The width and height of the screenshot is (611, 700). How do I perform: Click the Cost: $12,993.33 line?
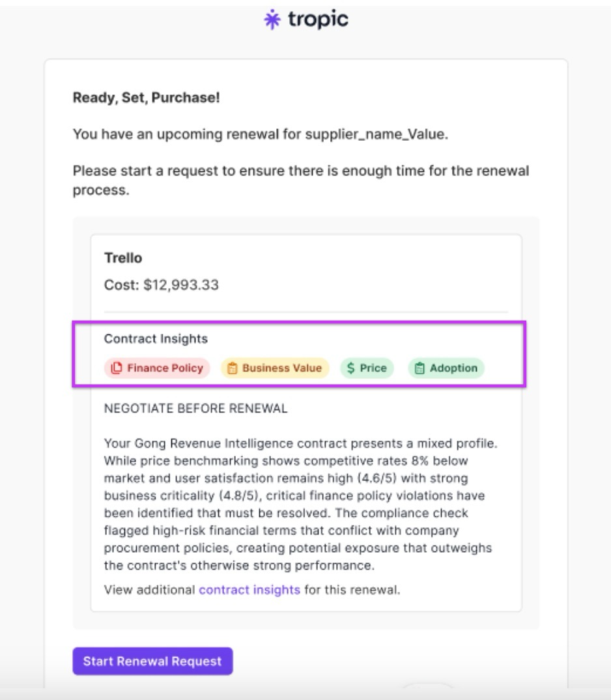tap(162, 285)
